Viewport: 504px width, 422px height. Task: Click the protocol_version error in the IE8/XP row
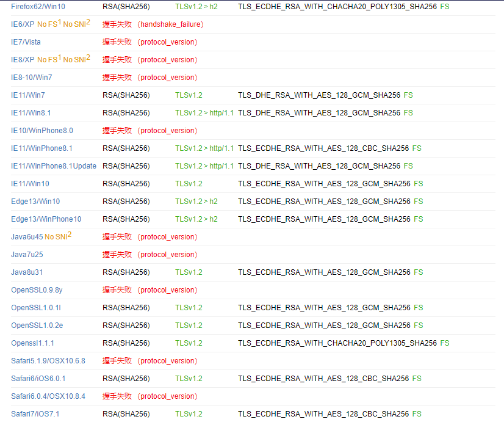coord(167,59)
